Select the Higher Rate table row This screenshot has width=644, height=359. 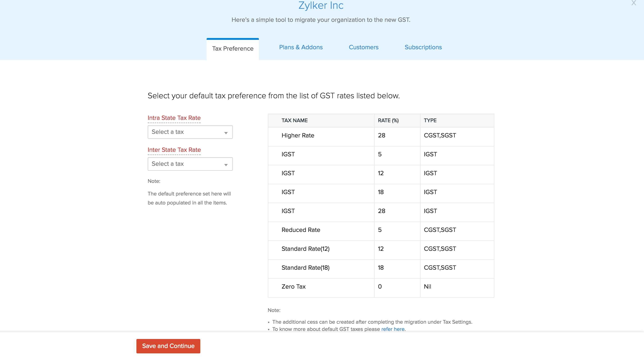click(321, 136)
